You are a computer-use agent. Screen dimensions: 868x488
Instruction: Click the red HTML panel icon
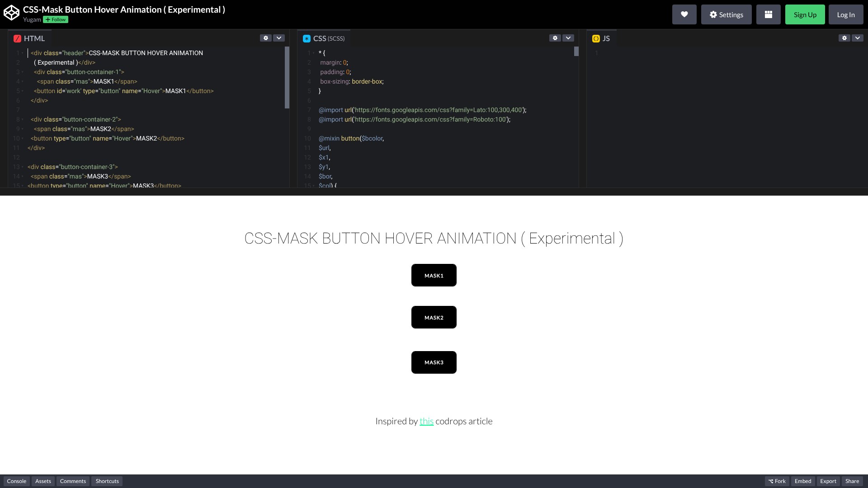[17, 39]
